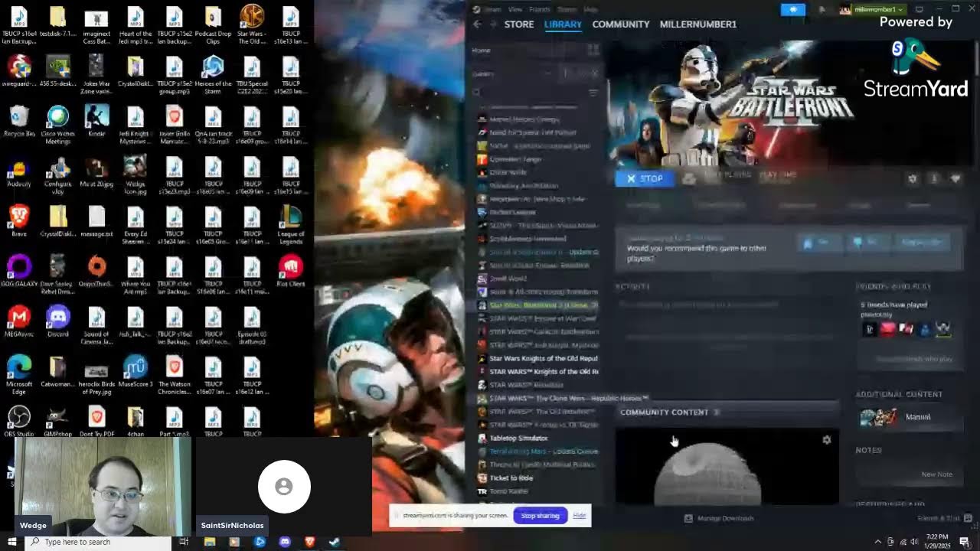Focus the library search field

(x=528, y=93)
